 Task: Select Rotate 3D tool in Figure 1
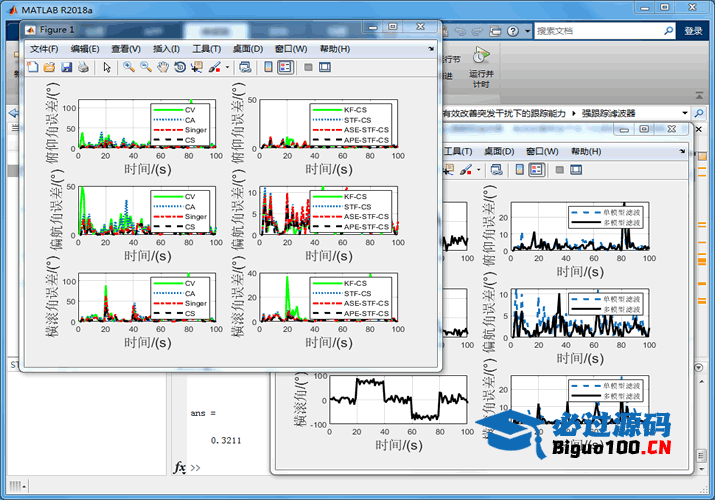[x=180, y=67]
